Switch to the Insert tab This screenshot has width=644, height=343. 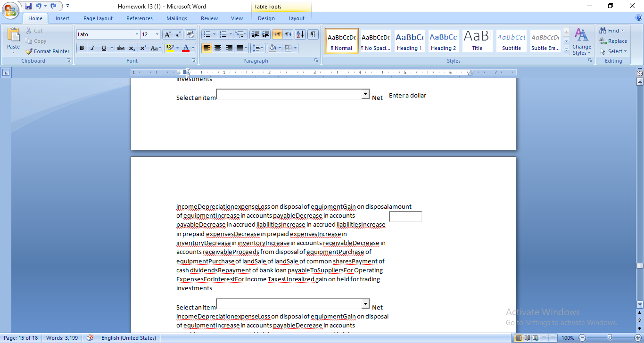click(x=62, y=18)
